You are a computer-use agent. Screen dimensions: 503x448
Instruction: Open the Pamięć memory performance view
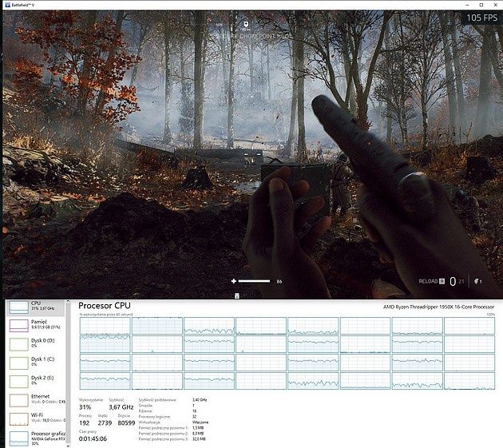pos(36,325)
